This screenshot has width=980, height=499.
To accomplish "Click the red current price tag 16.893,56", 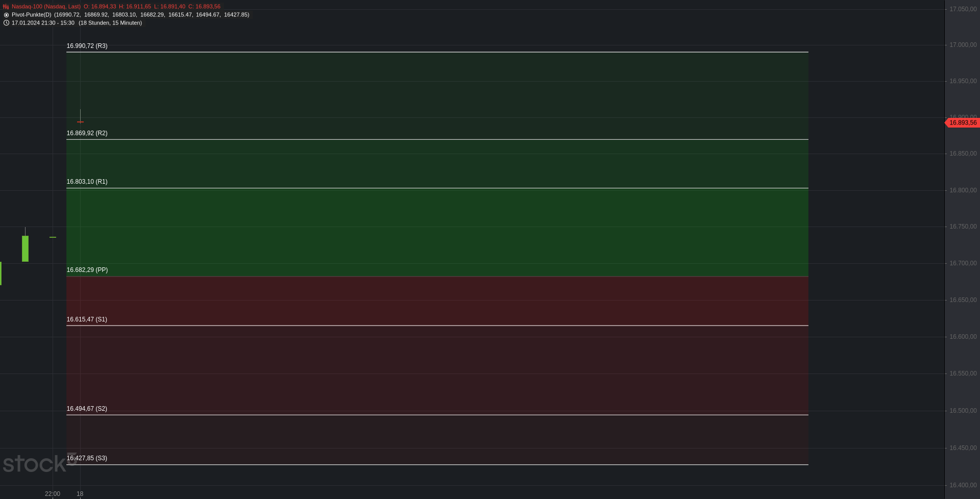I will (x=962, y=123).
